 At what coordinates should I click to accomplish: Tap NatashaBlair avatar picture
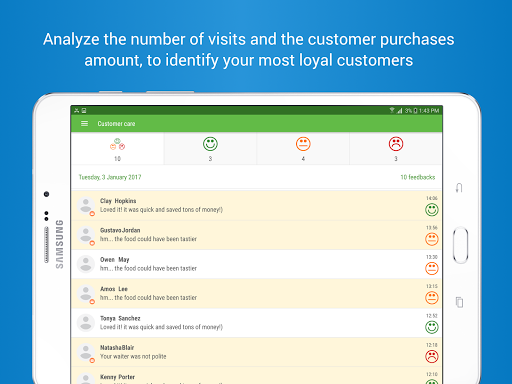tap(86, 352)
